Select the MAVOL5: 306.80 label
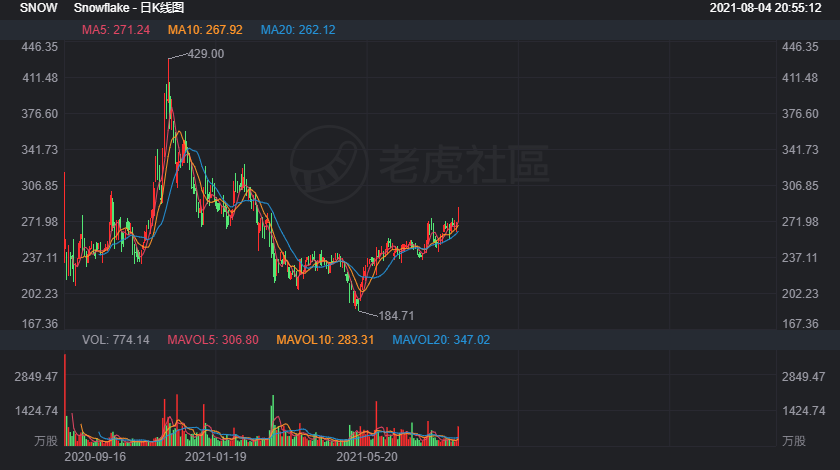This screenshot has height=470, width=840. 213,340
